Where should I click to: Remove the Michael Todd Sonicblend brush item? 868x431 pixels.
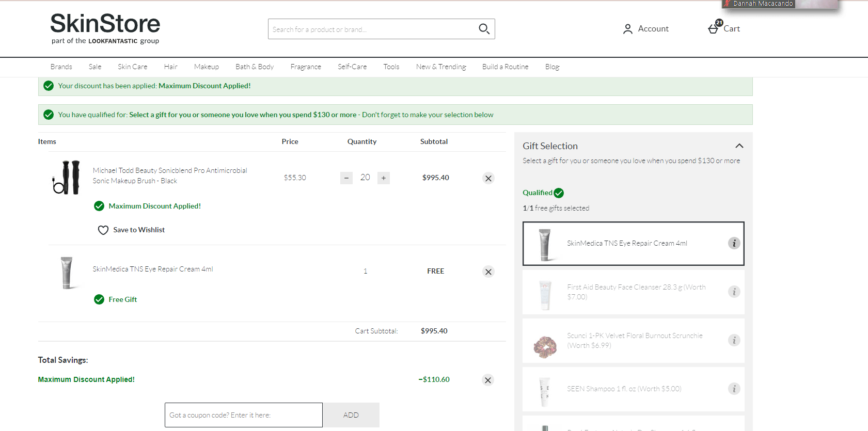pyautogui.click(x=488, y=178)
